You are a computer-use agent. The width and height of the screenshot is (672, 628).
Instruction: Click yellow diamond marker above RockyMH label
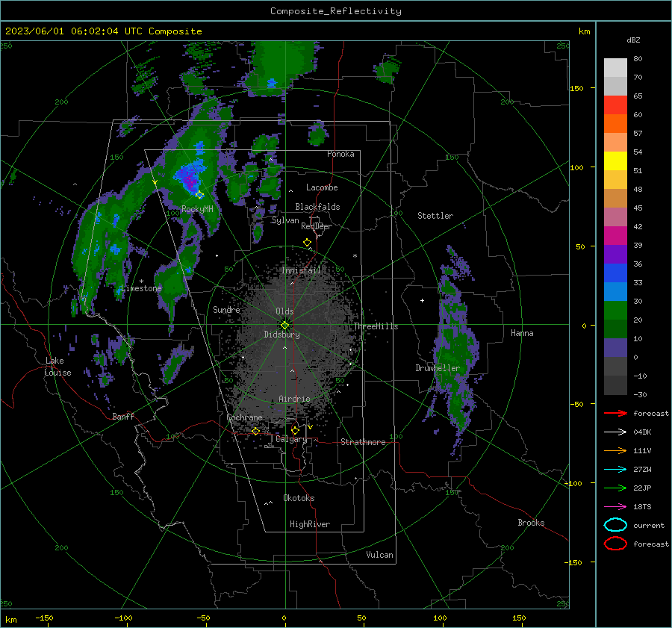199,195
